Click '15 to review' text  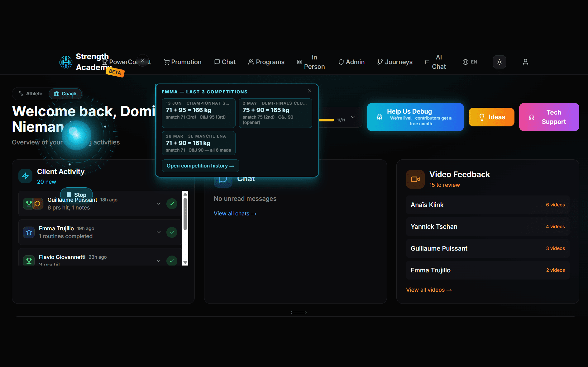(x=444, y=185)
